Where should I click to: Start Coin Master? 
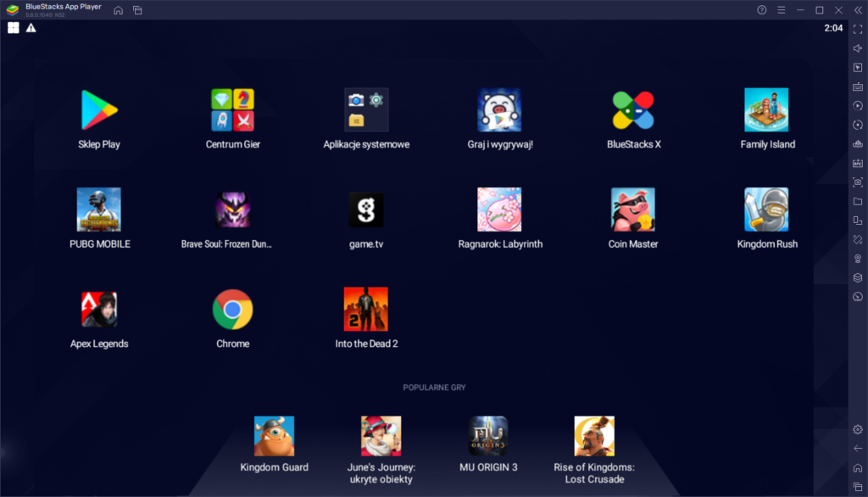click(632, 209)
